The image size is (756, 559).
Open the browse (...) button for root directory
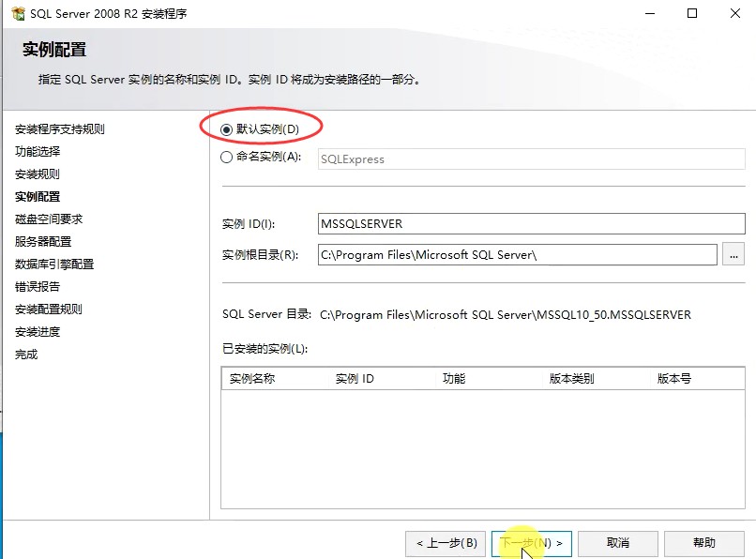(733, 255)
